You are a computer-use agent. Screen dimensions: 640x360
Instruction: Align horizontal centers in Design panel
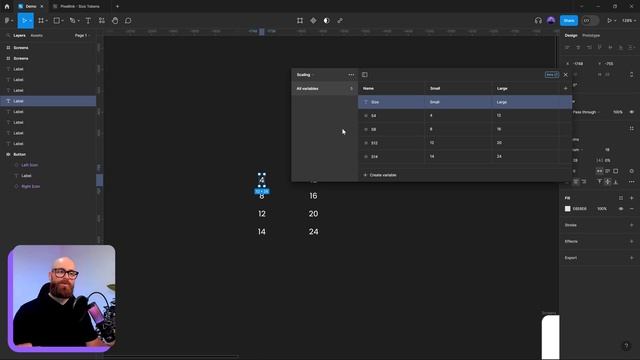[x=578, y=48]
